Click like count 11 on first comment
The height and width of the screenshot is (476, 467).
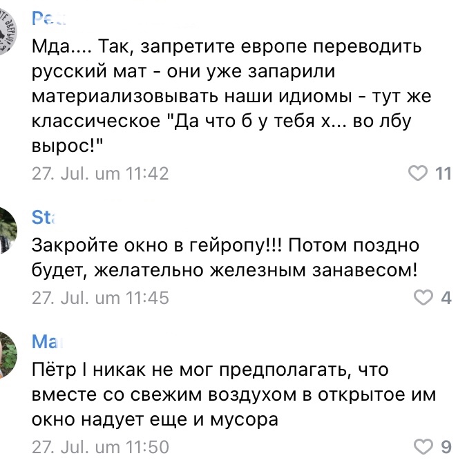[x=444, y=173]
